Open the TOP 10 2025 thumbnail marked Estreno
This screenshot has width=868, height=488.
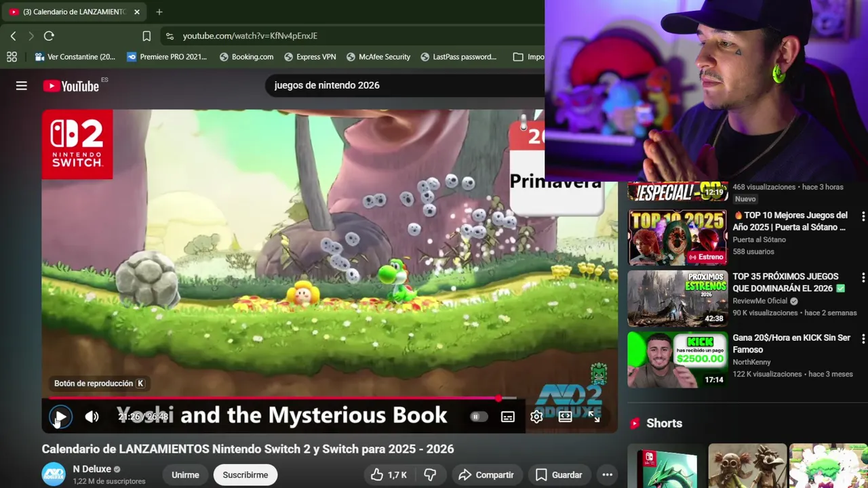click(677, 237)
